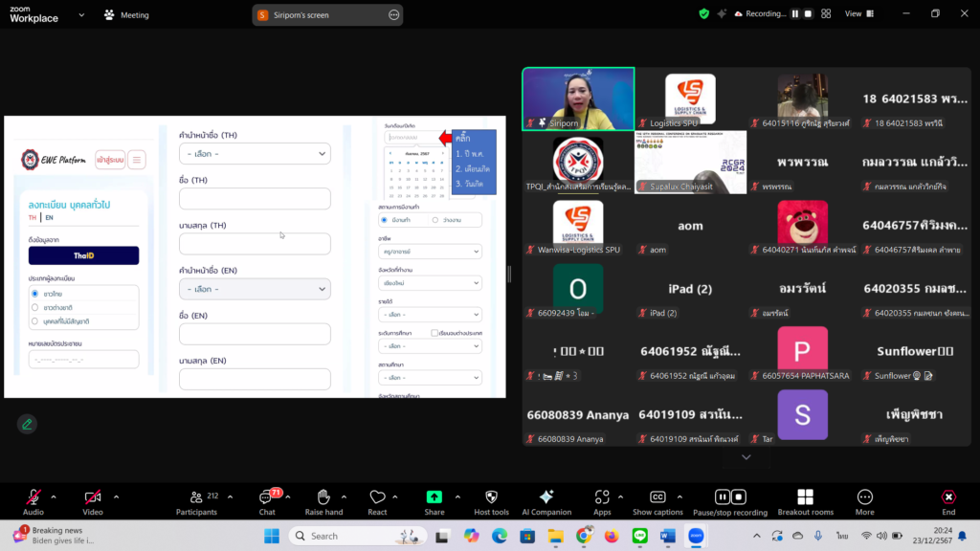
Task: Select the ชาวต่างชาติ radio button
Action: [x=35, y=307]
